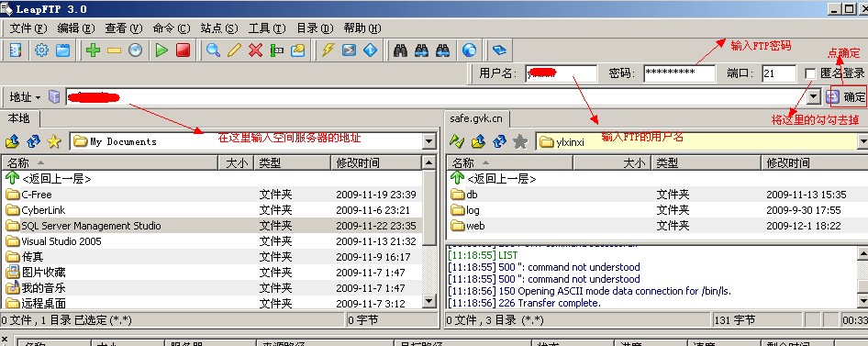Sort remote files by 大小 column
868x346 pixels.
coord(611,162)
